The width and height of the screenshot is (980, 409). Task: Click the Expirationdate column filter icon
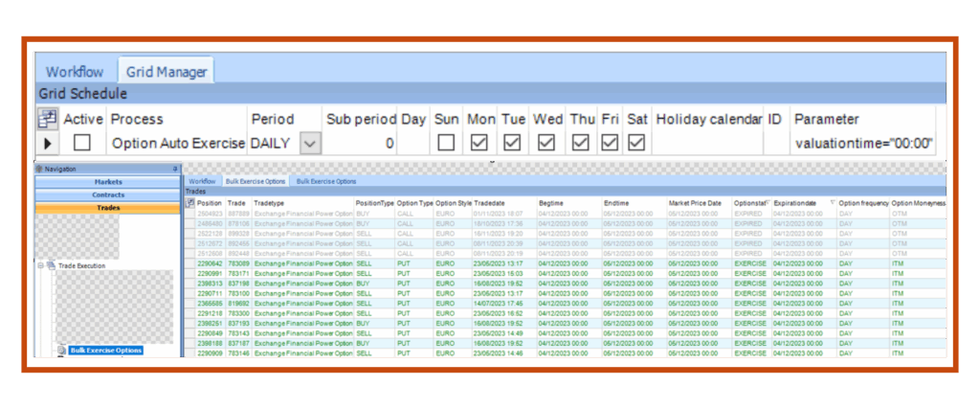834,203
